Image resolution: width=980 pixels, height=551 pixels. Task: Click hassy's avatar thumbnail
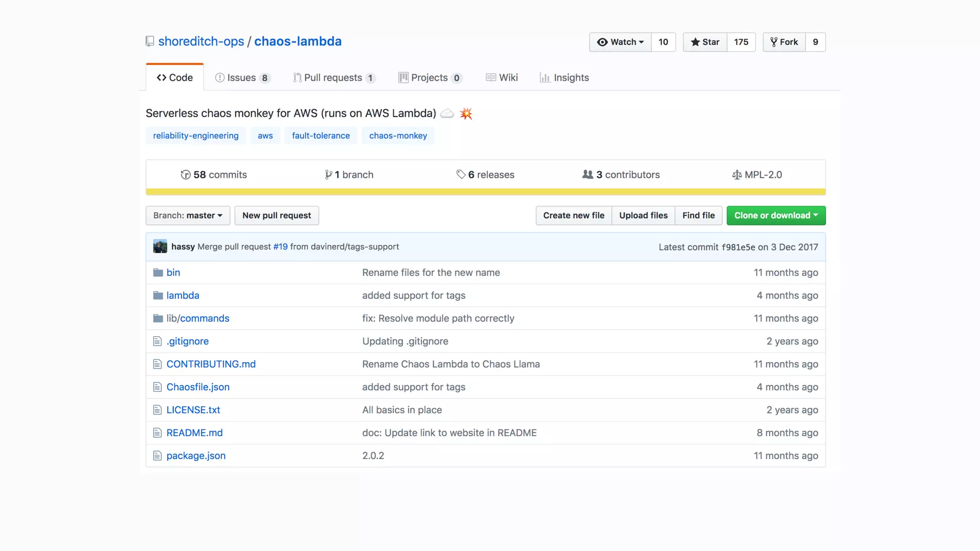pyautogui.click(x=160, y=247)
